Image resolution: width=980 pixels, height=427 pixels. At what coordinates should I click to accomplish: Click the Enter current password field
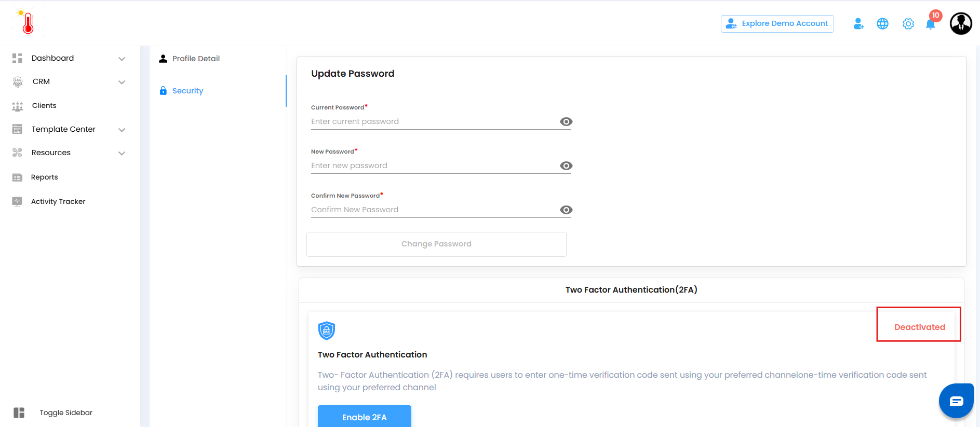click(434, 121)
